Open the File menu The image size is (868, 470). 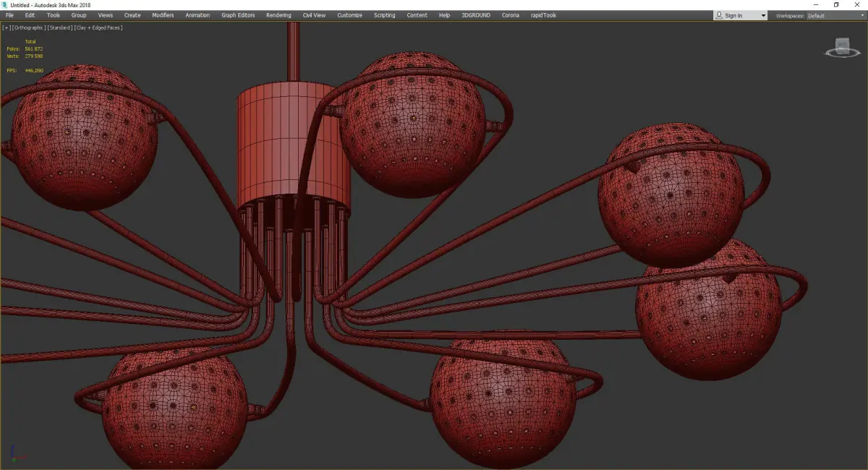tap(9, 15)
